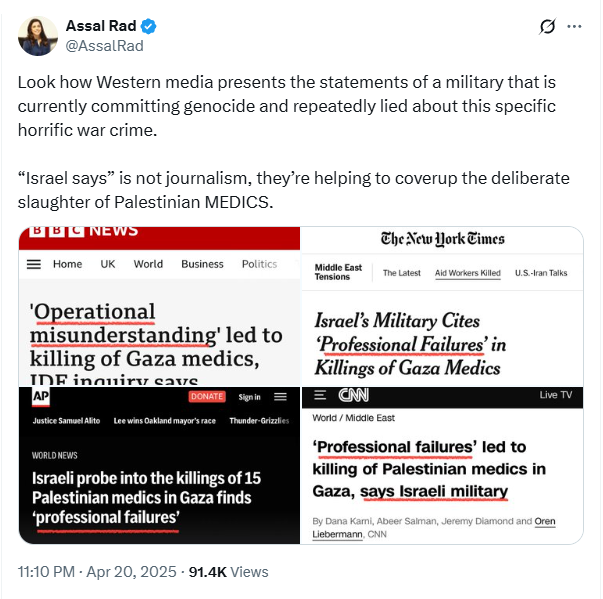Click the AP hamburger menu icon
Screen dimensions: 603x599
[280, 397]
